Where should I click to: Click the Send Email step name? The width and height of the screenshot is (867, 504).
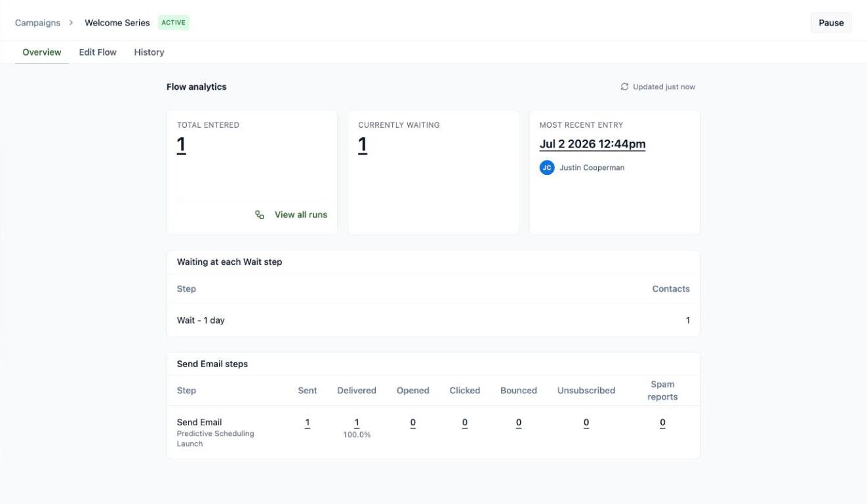pyautogui.click(x=199, y=422)
